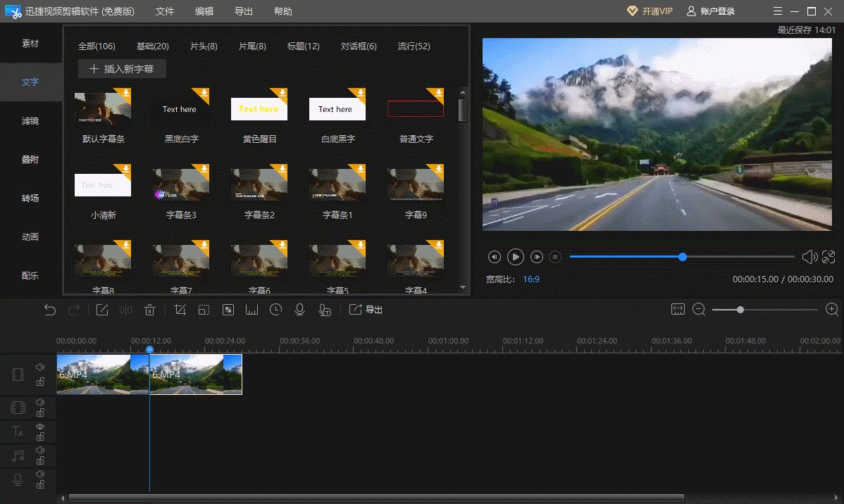Image resolution: width=844 pixels, height=504 pixels.
Task: Apply the mosaic tool icon
Action: [228, 310]
